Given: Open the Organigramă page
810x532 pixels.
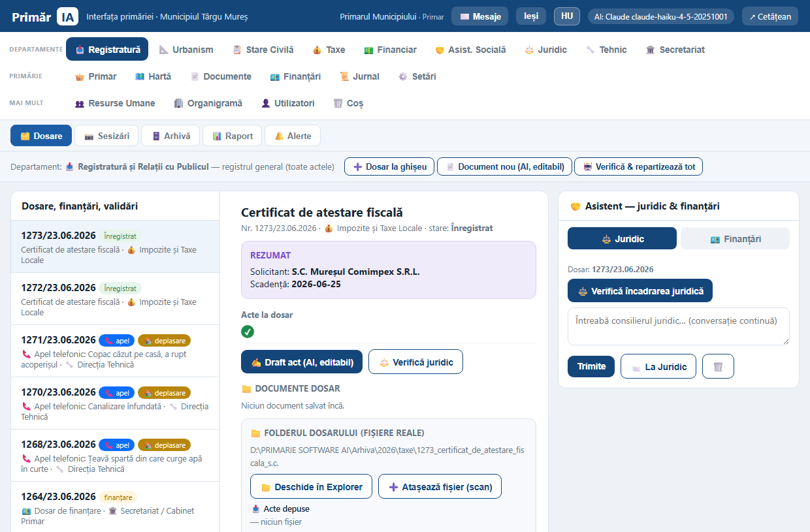Looking at the screenshot, I should (208, 103).
